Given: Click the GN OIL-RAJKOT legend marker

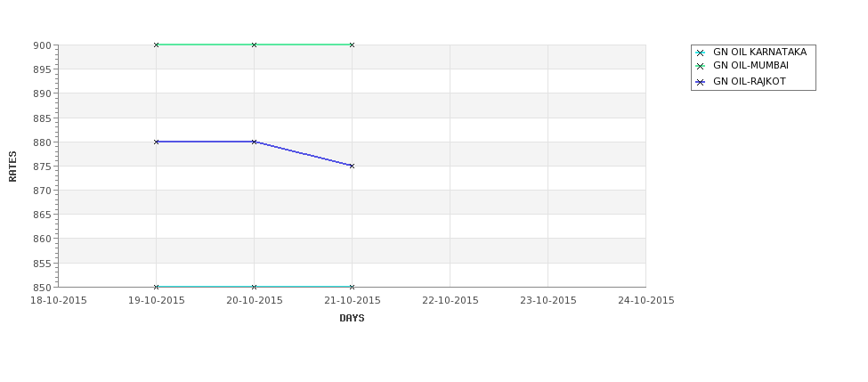Looking at the screenshot, I should [701, 82].
